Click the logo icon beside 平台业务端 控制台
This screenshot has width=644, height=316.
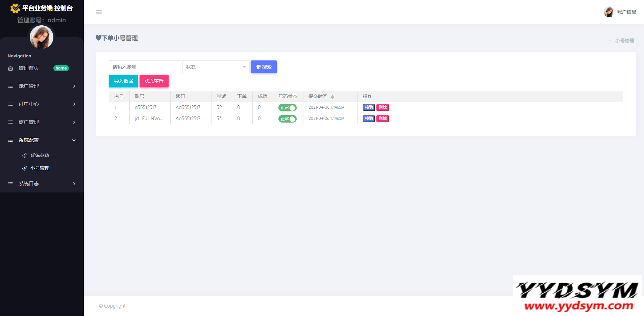tap(15, 8)
